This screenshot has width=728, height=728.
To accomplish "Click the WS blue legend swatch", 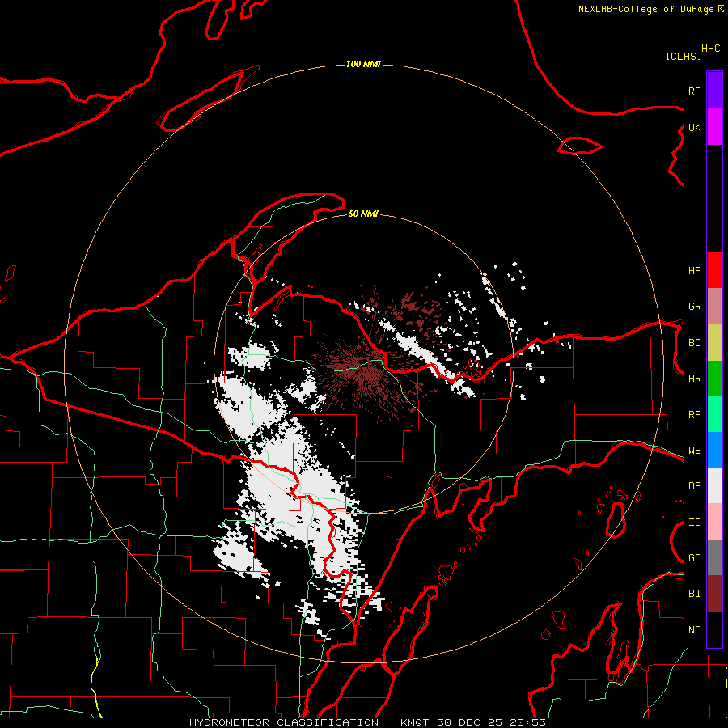I will 714,450.
